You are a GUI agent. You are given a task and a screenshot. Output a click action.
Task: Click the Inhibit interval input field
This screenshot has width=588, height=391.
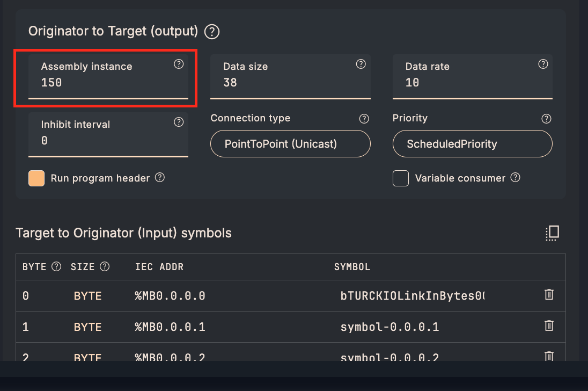coord(107,141)
